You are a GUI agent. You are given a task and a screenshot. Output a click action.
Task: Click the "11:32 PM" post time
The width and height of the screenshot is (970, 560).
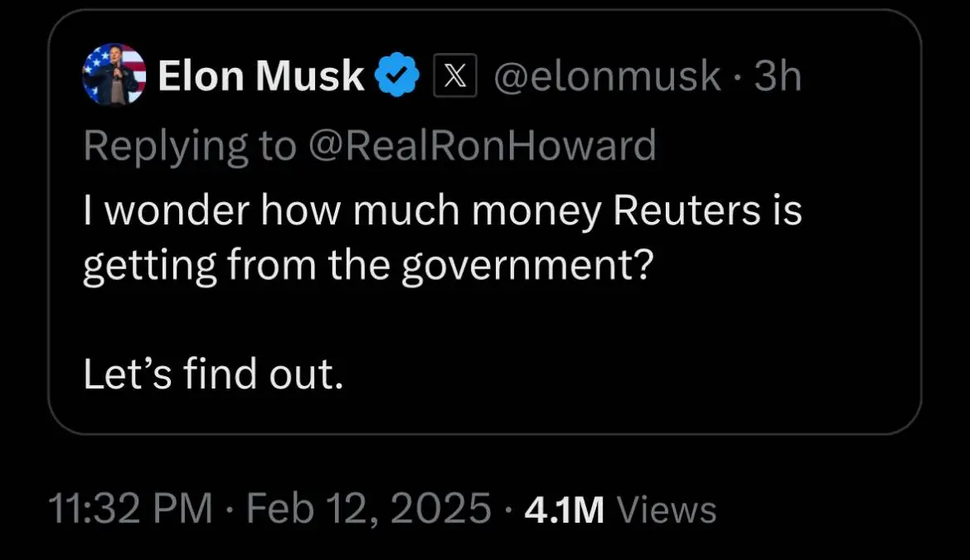(x=131, y=507)
